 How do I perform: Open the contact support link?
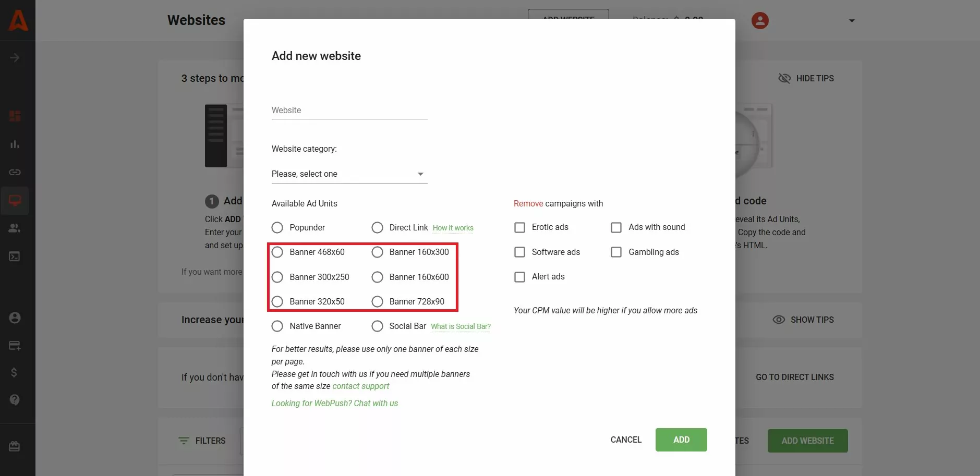(361, 386)
